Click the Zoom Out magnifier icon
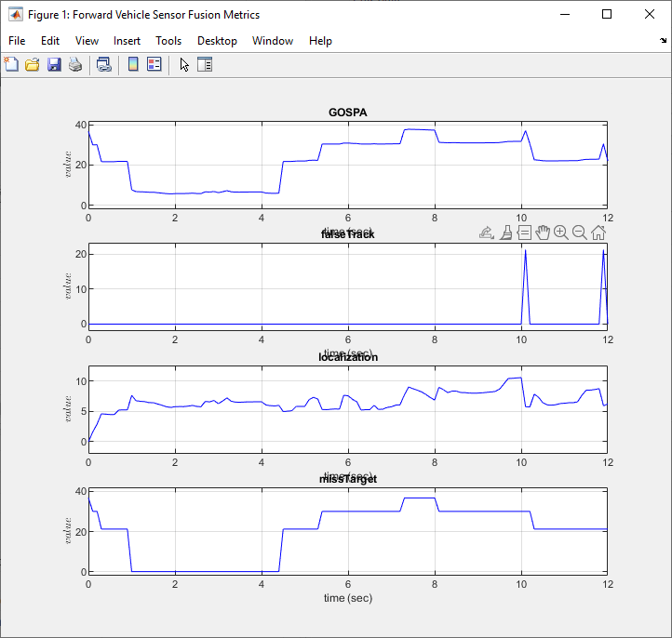Screen dimensions: 672x638 pos(579,233)
